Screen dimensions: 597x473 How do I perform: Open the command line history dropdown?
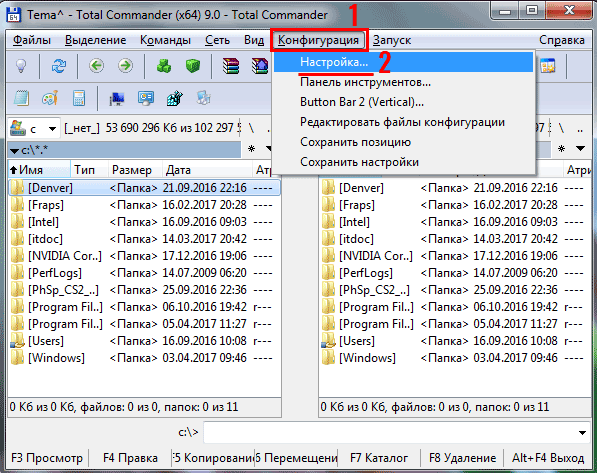(x=582, y=433)
